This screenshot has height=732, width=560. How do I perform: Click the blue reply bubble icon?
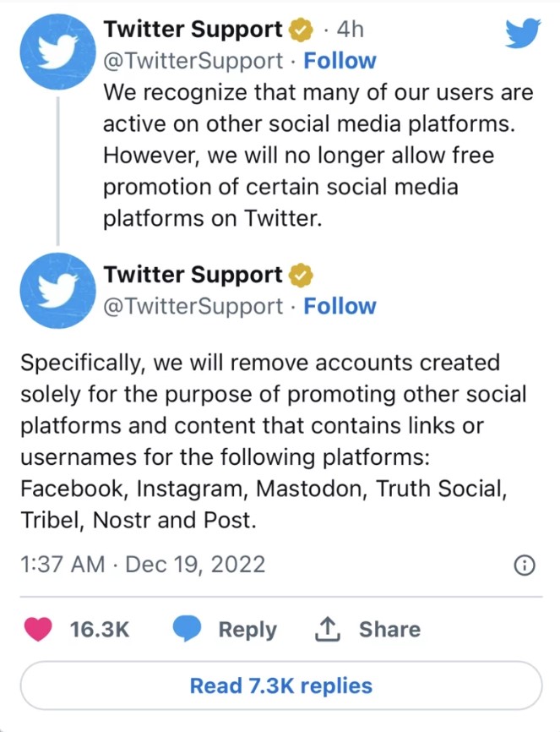(187, 629)
